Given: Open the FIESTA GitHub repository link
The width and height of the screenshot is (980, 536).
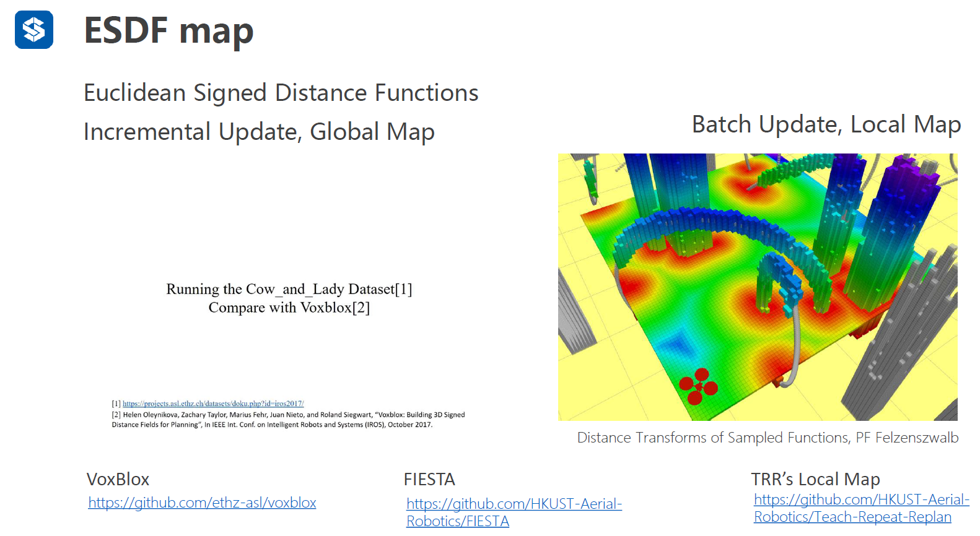Looking at the screenshot, I should coord(514,512).
